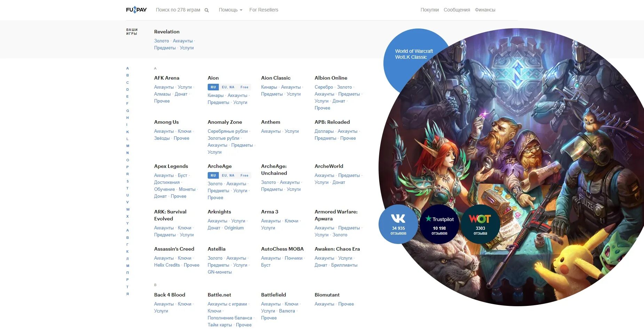Open the ArcheAge: Unchained game title
The image size is (644, 333).
click(274, 170)
